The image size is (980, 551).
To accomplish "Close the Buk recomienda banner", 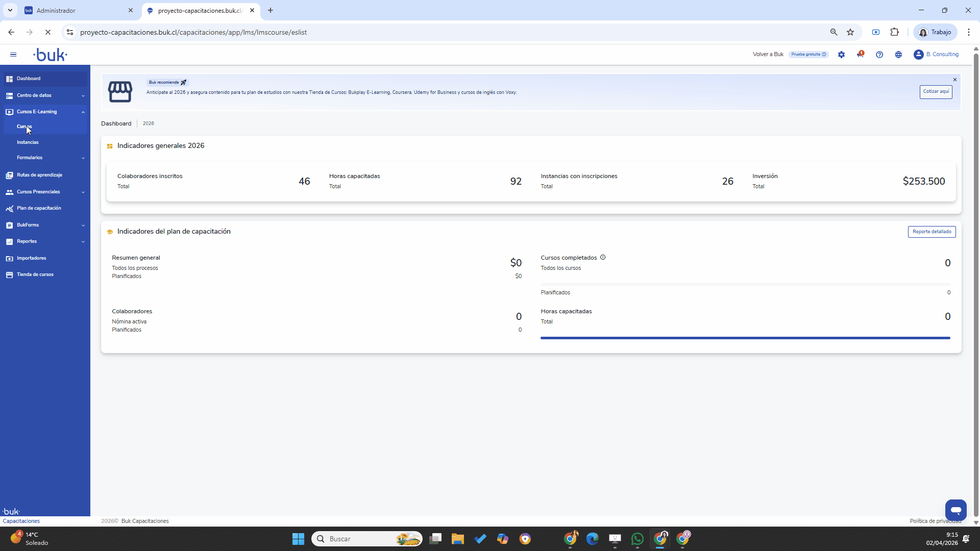I will [x=955, y=80].
